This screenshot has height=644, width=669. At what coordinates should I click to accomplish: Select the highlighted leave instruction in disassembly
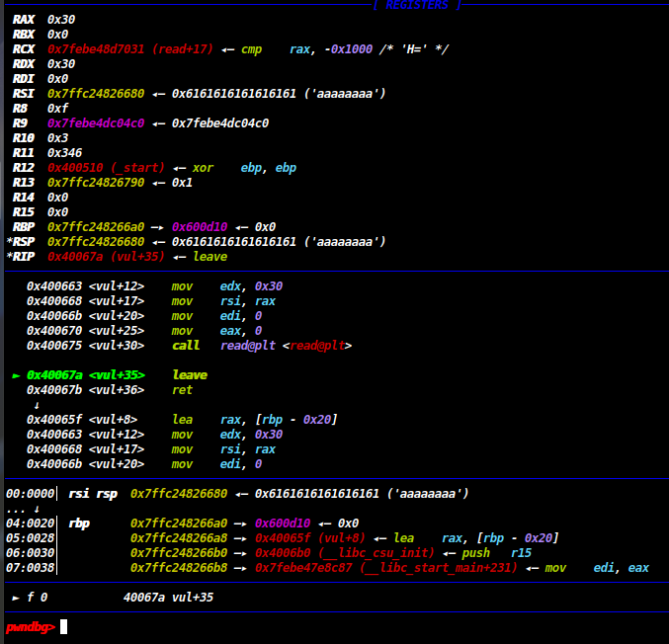click(190, 375)
